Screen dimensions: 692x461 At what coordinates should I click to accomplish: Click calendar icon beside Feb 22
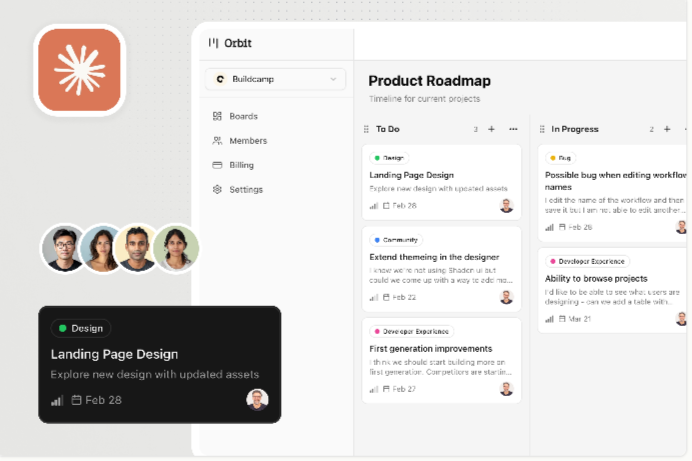coord(386,297)
